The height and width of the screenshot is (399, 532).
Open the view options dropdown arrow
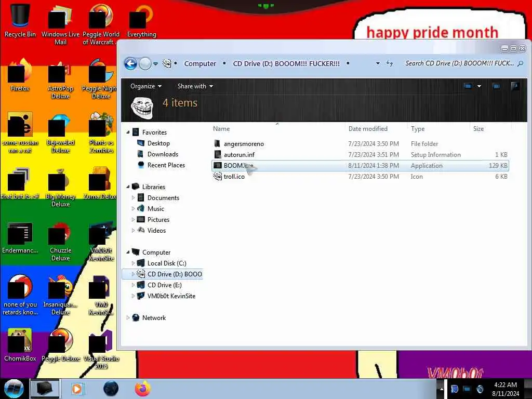(x=479, y=86)
